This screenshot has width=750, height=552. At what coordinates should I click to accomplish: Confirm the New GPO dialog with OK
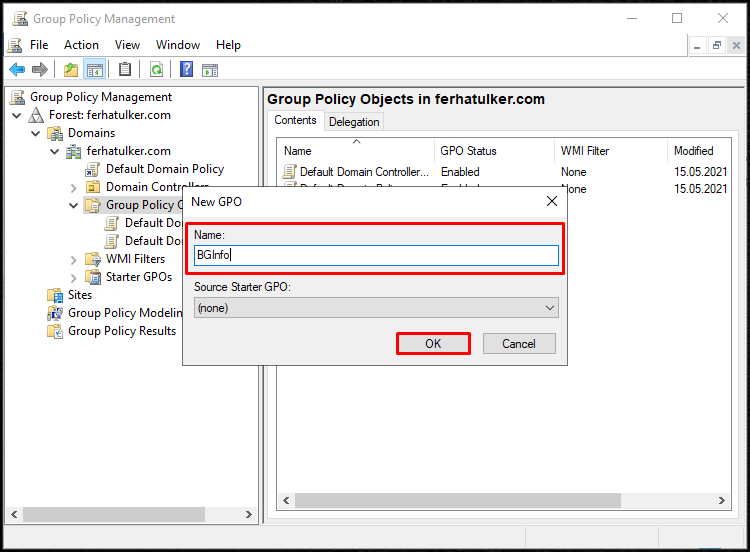[433, 343]
